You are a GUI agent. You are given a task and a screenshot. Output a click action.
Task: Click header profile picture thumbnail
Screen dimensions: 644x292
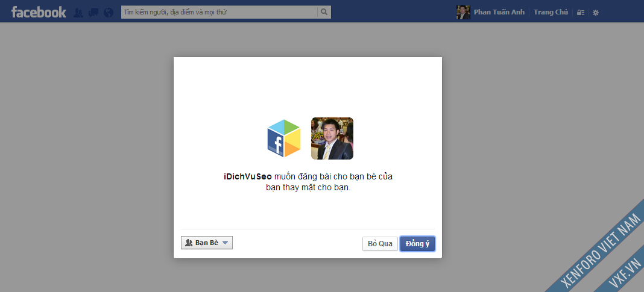click(x=463, y=12)
